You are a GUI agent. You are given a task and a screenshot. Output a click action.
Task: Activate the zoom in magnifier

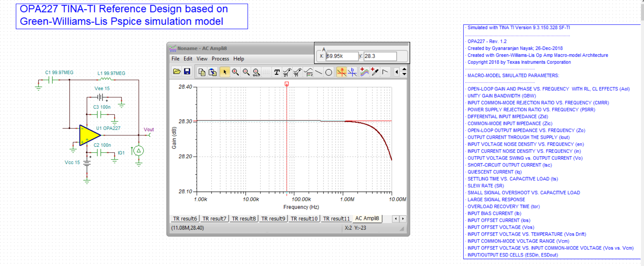coord(236,72)
